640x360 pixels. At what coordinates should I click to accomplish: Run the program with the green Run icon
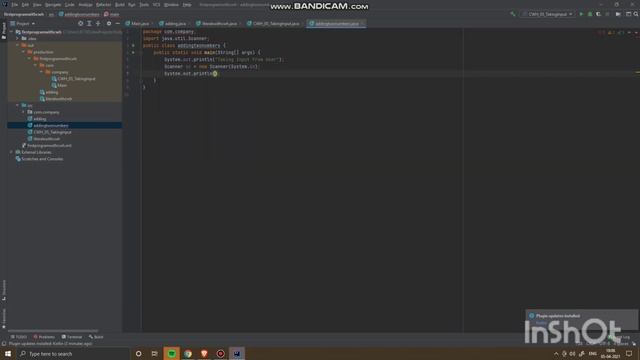(x=581, y=14)
